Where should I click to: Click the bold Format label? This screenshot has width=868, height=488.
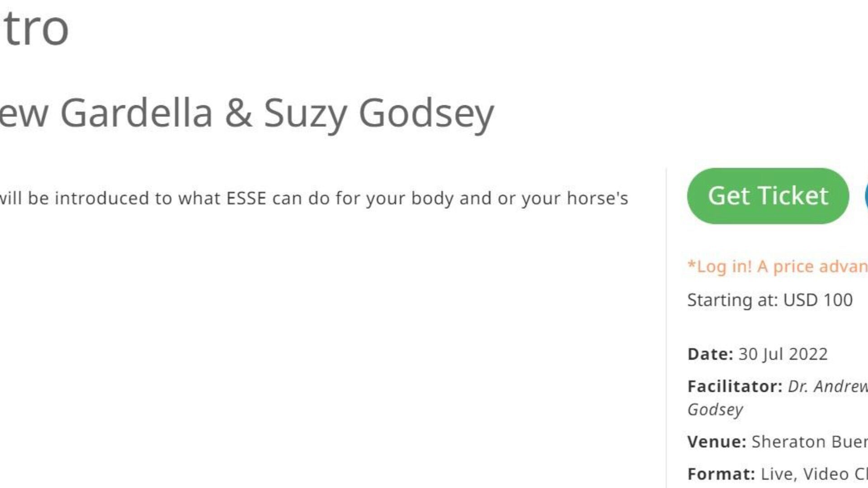(x=721, y=474)
